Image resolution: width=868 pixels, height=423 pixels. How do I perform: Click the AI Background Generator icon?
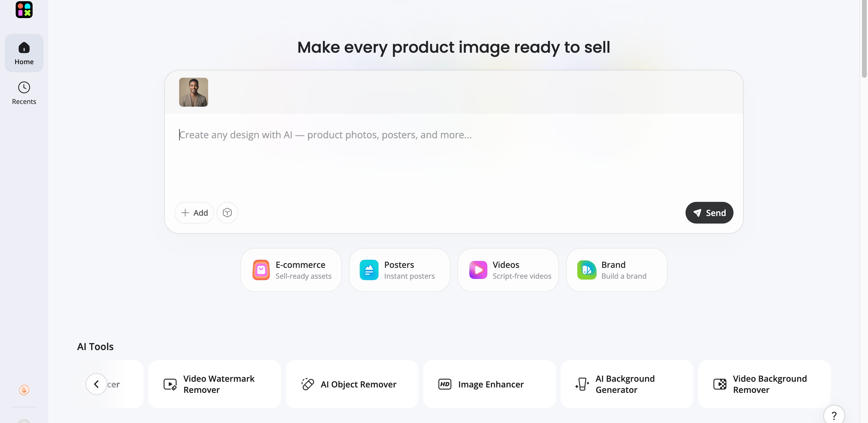(582, 384)
